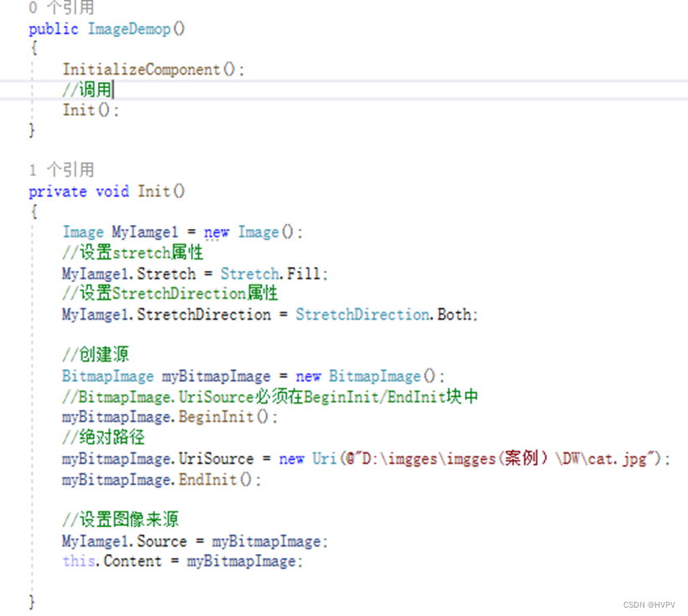Click the 'Init();' call inside the constructor
The height and width of the screenshot is (616, 688).
[x=91, y=110]
